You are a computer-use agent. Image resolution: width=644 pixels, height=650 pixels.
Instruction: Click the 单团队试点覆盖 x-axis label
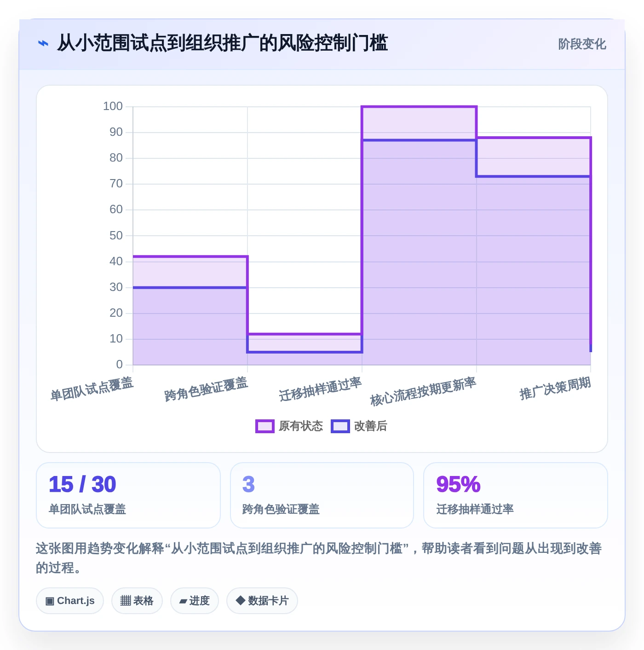click(x=92, y=389)
